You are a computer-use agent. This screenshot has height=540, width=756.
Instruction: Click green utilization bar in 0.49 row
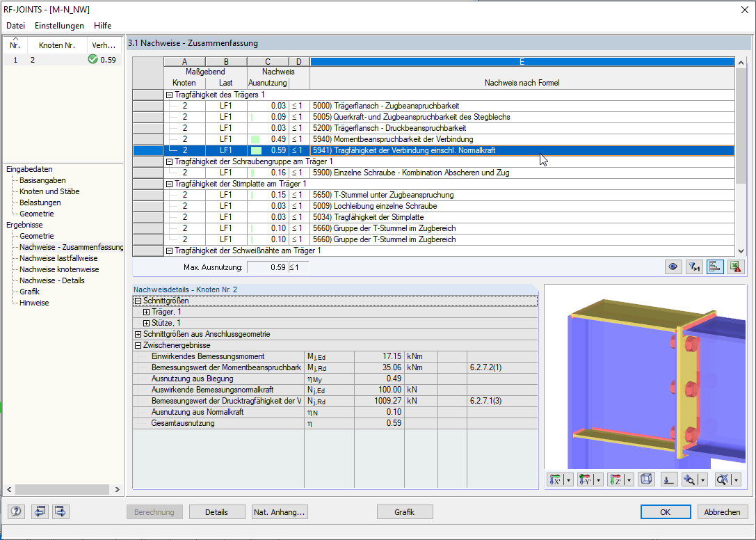(x=255, y=139)
